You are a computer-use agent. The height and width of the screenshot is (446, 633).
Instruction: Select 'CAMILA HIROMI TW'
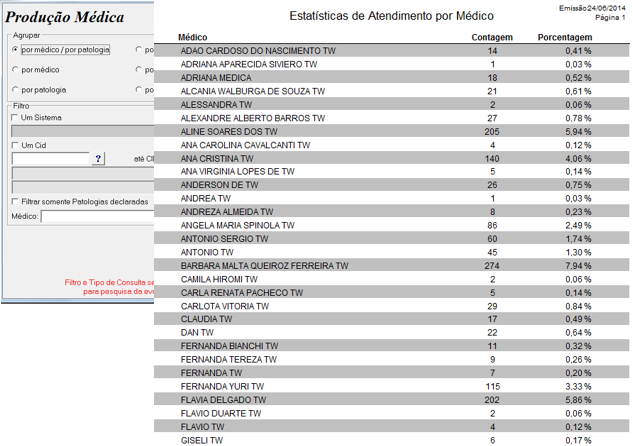click(x=391, y=279)
